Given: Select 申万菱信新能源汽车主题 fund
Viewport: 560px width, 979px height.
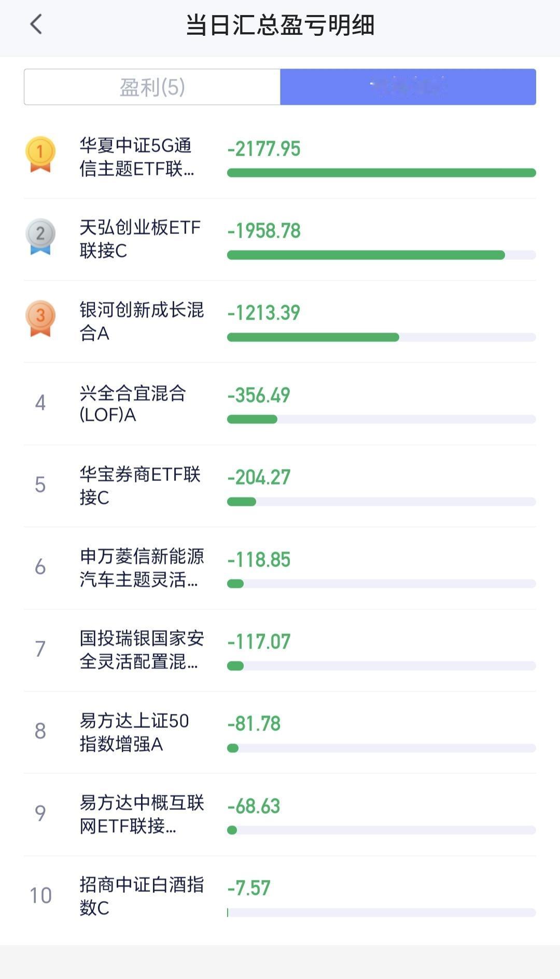Looking at the screenshot, I should 142,568.
